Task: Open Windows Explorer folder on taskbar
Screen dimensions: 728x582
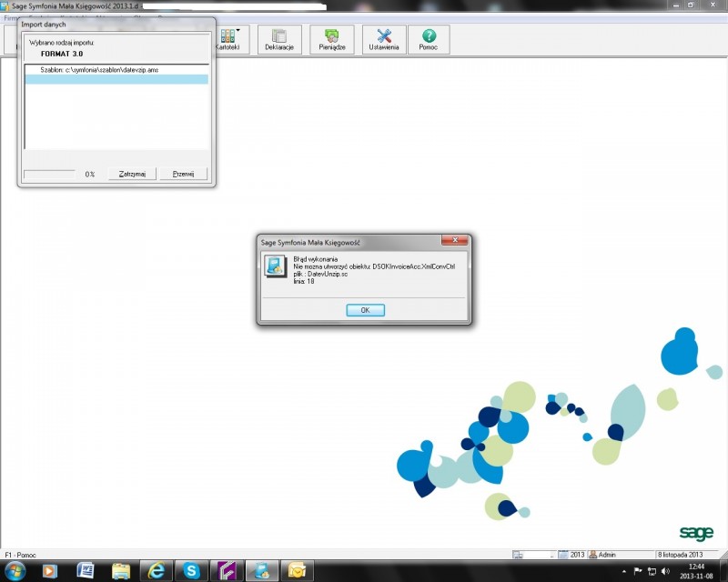Action: [x=121, y=571]
